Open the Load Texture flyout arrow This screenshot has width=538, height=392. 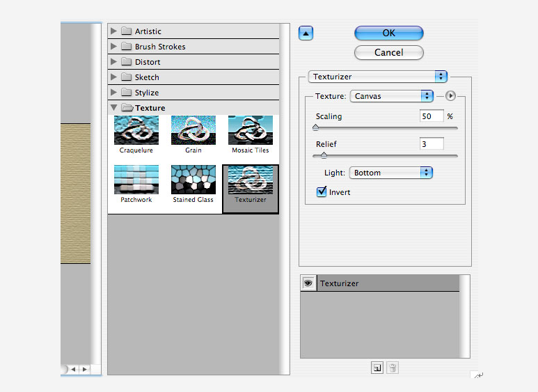[x=450, y=96]
